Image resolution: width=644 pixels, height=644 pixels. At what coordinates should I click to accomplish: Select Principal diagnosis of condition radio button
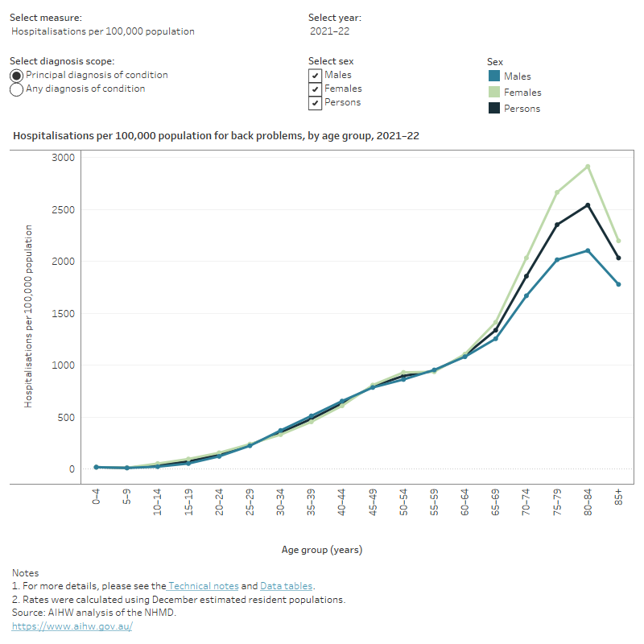point(17,76)
